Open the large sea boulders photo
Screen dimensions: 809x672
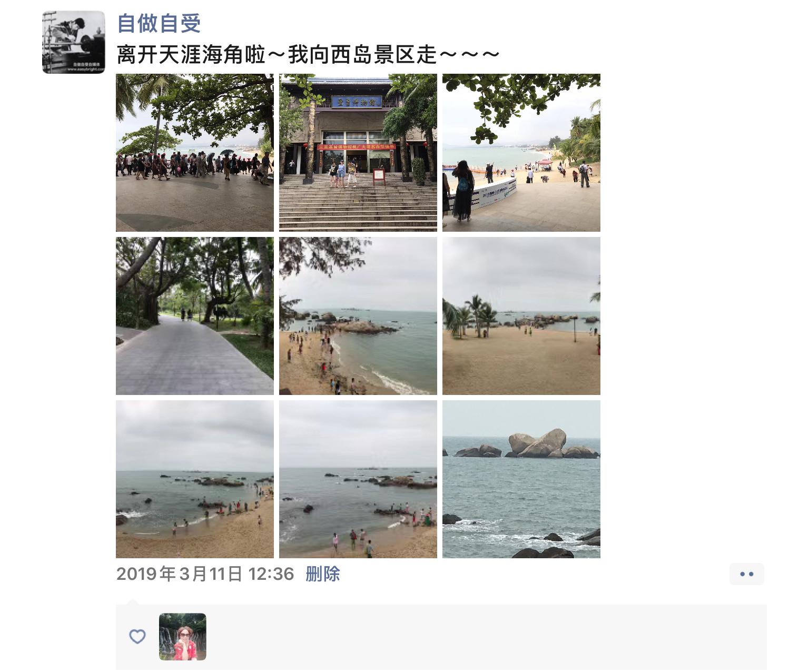(521, 479)
